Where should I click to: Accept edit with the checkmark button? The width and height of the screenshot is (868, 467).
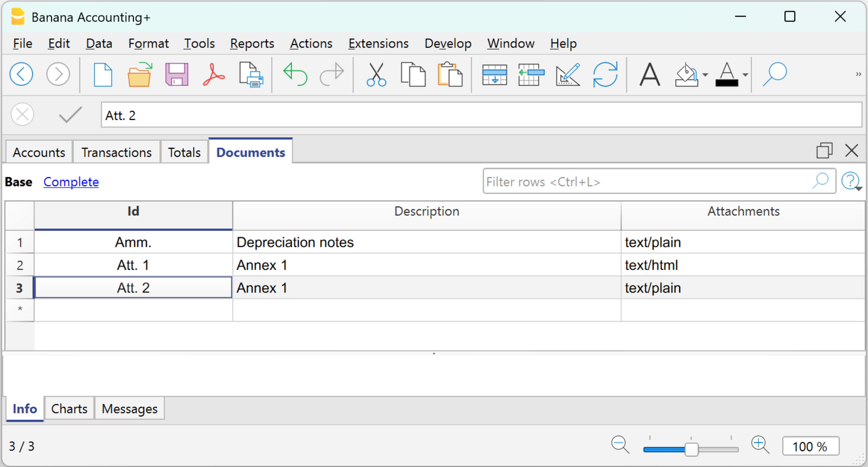click(70, 115)
